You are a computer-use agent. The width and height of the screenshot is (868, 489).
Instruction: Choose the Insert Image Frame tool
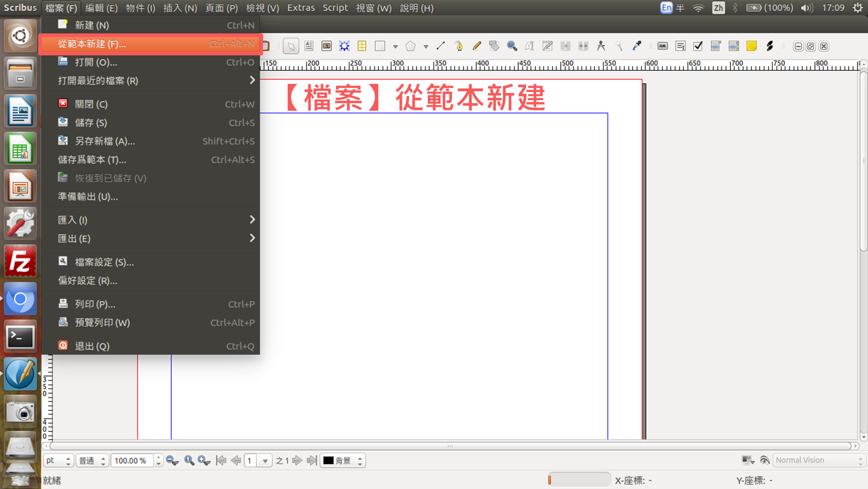click(326, 46)
